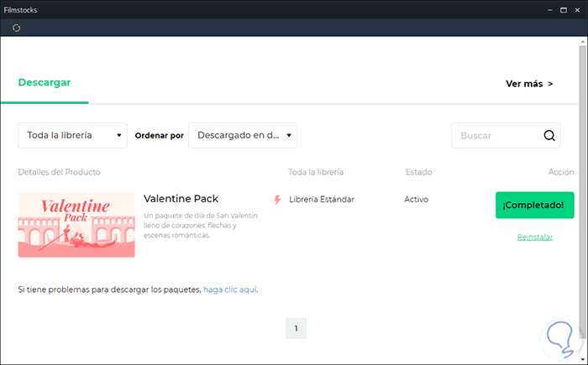Click the Reinstalar link

coord(535,237)
